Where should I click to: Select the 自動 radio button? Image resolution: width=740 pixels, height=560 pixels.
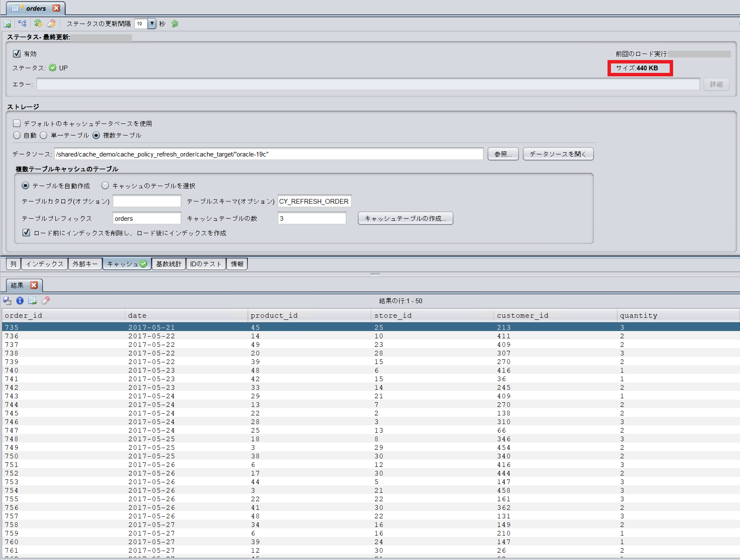pyautogui.click(x=17, y=135)
